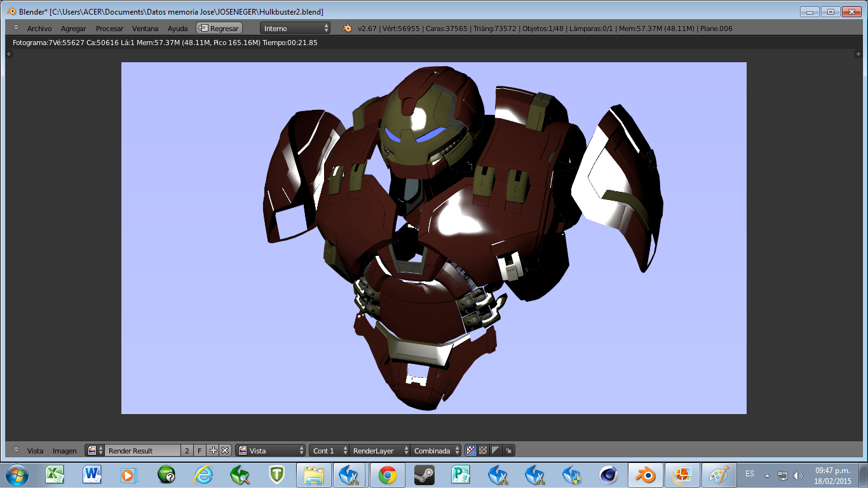Viewport: 868px width, 489px height.
Task: Open Windows Media Player from taskbar
Action: (129, 474)
